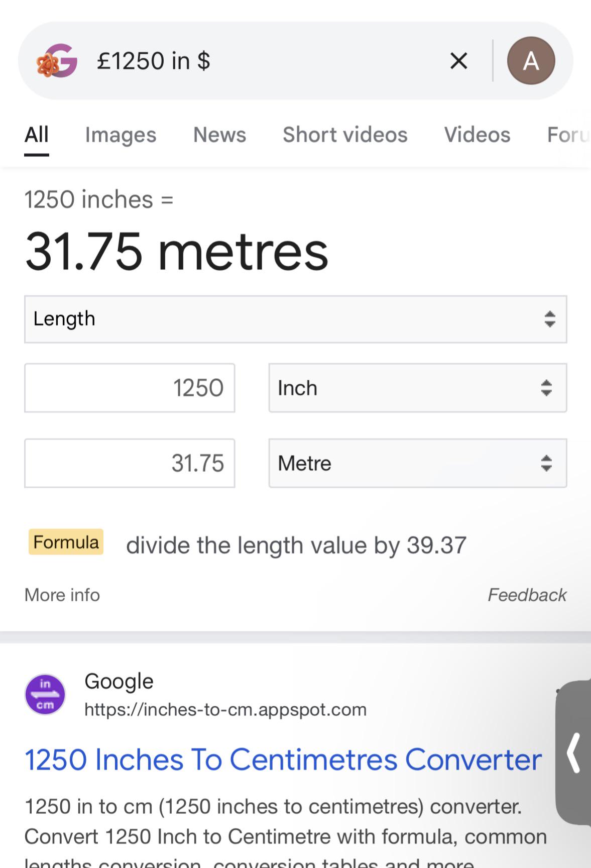
Task: Open the Length unit category dropdown
Action: [x=295, y=319]
